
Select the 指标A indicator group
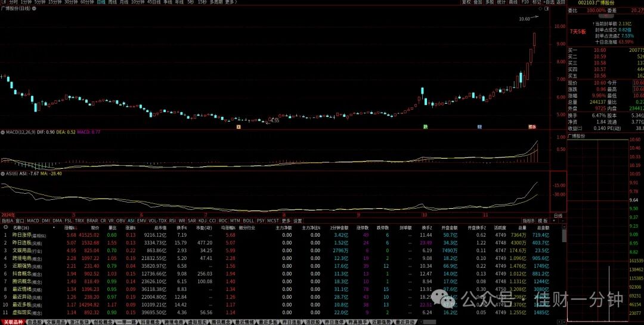tap(7, 221)
